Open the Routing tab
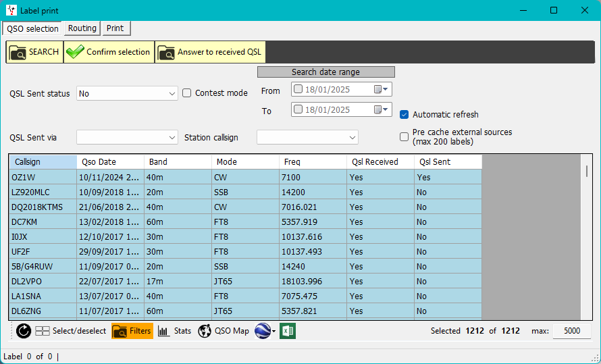The height and width of the screenshot is (364, 601). coord(82,28)
